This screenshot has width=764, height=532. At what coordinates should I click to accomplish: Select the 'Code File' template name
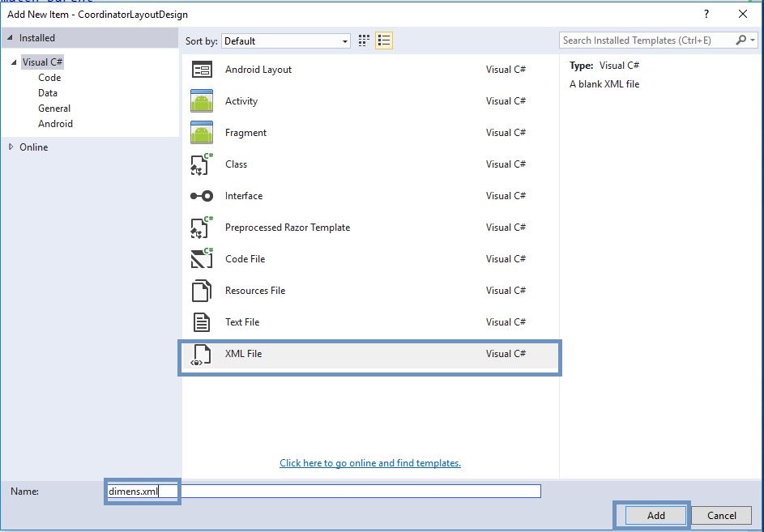point(245,259)
